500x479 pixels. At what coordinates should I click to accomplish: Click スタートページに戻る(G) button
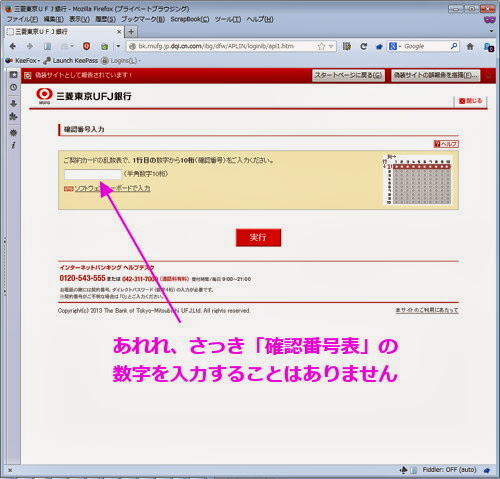point(348,75)
